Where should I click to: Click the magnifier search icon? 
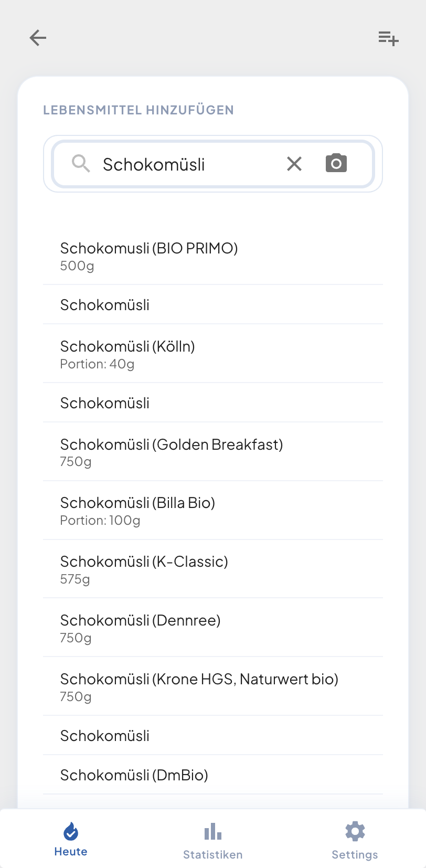click(81, 164)
